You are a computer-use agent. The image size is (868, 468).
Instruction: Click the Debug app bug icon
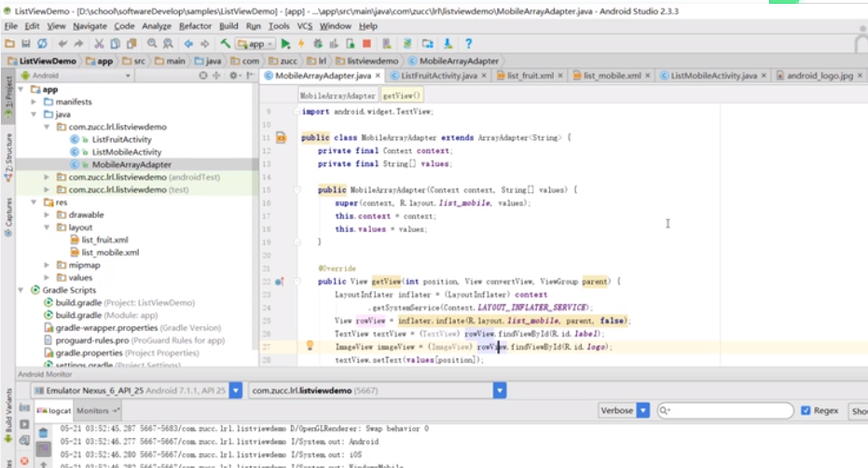[x=319, y=44]
